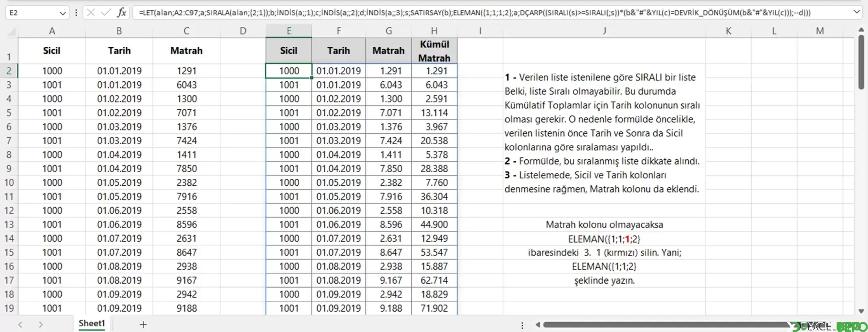Click the vertical scrollbar thumb
This screenshot has height=332, width=868.
click(861, 62)
